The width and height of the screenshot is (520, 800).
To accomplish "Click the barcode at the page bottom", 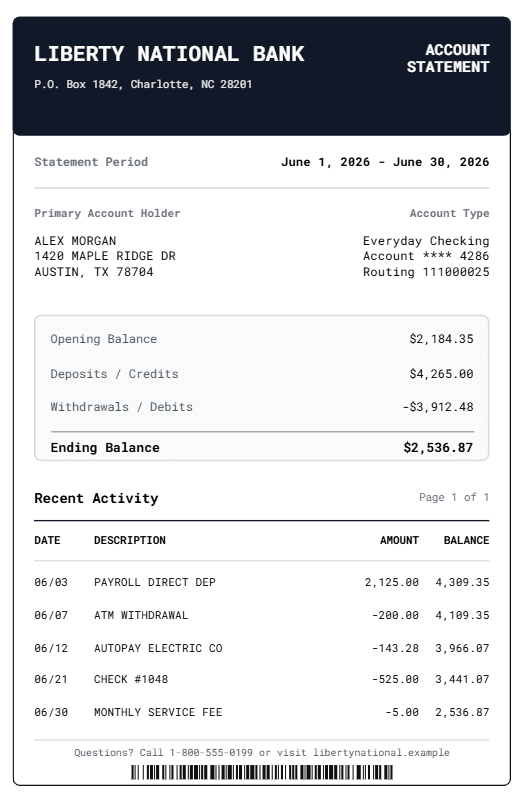I will (262, 772).
